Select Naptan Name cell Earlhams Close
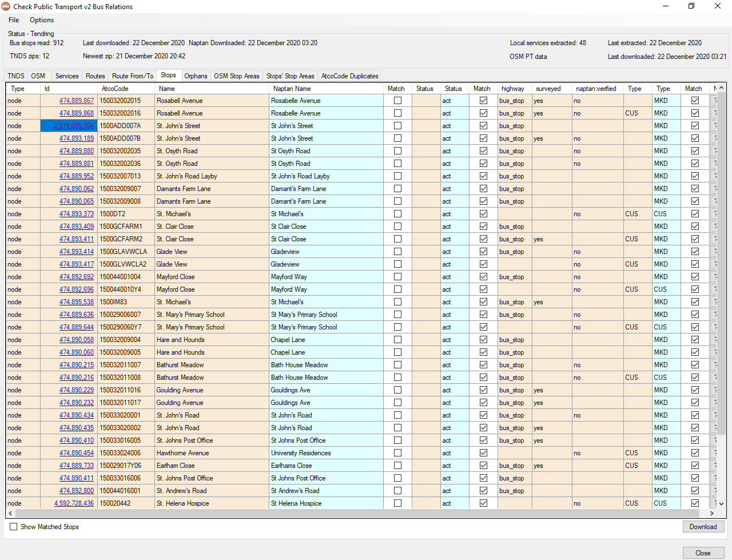732x560 pixels. point(326,466)
